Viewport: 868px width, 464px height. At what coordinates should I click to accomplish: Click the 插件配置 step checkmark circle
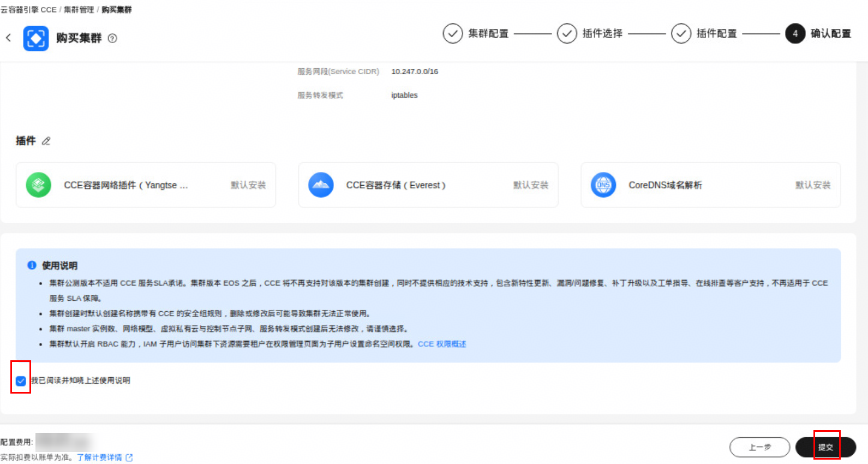click(681, 33)
